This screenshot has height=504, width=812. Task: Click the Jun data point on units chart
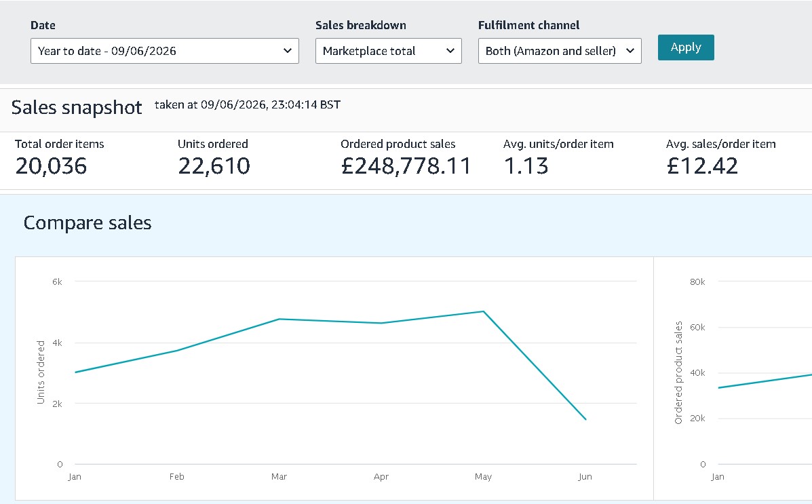(585, 419)
